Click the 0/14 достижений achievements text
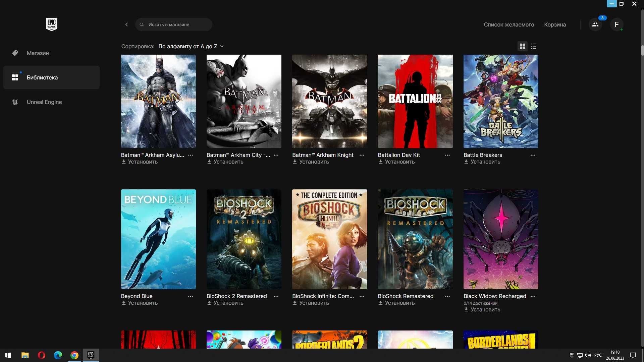This screenshot has height=362, width=644. 480,303
